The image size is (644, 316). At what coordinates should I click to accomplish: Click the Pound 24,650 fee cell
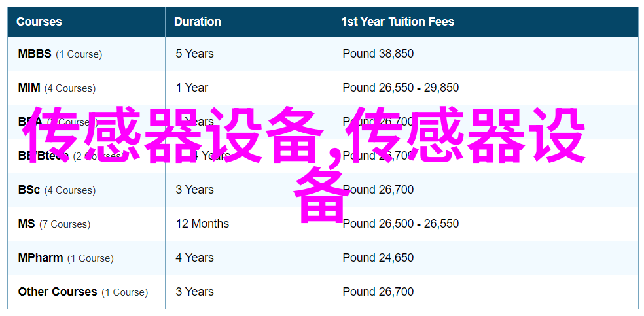(x=378, y=258)
